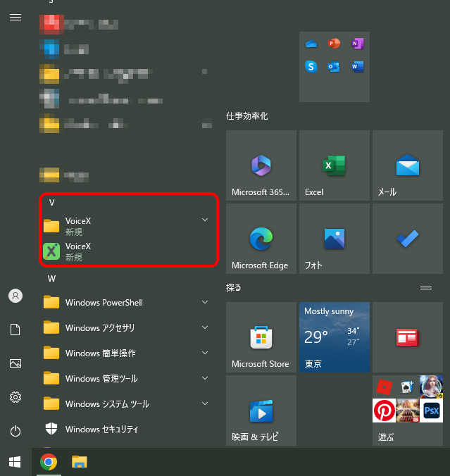450x476 pixels.
Task: Open the Excel tile
Action: 334,166
